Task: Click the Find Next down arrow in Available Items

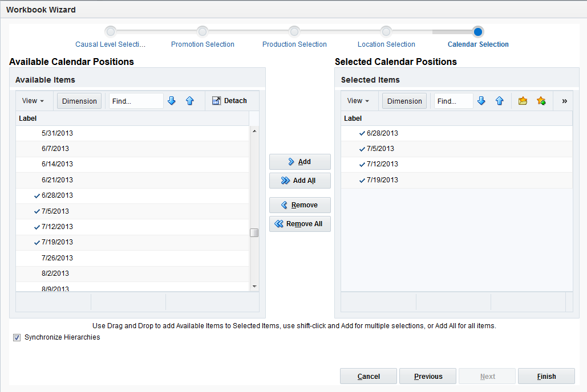Action: [172, 101]
